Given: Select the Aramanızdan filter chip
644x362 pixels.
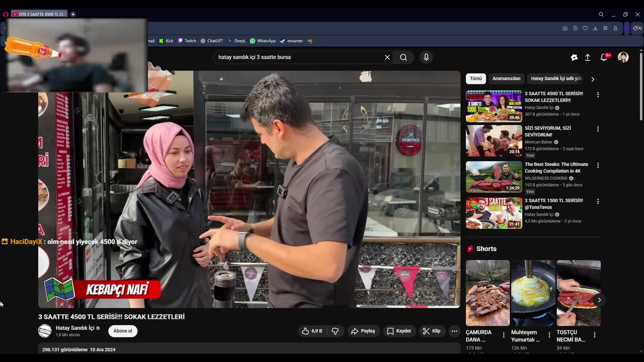Looking at the screenshot, I should (506, 78).
